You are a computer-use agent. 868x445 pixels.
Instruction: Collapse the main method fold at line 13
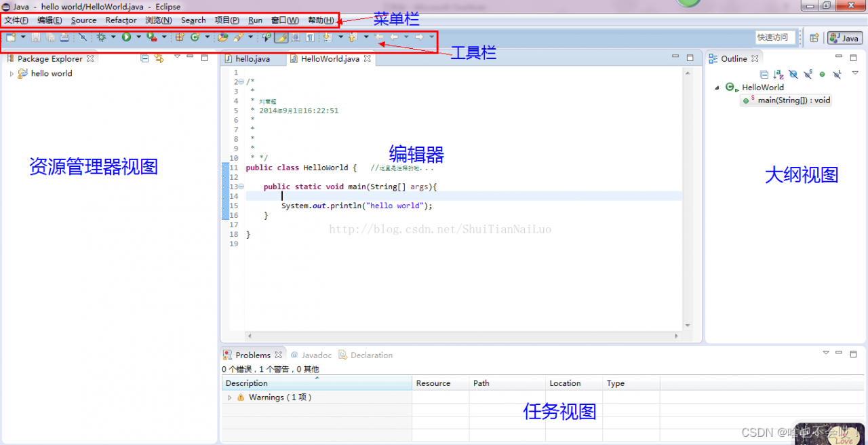(x=241, y=187)
